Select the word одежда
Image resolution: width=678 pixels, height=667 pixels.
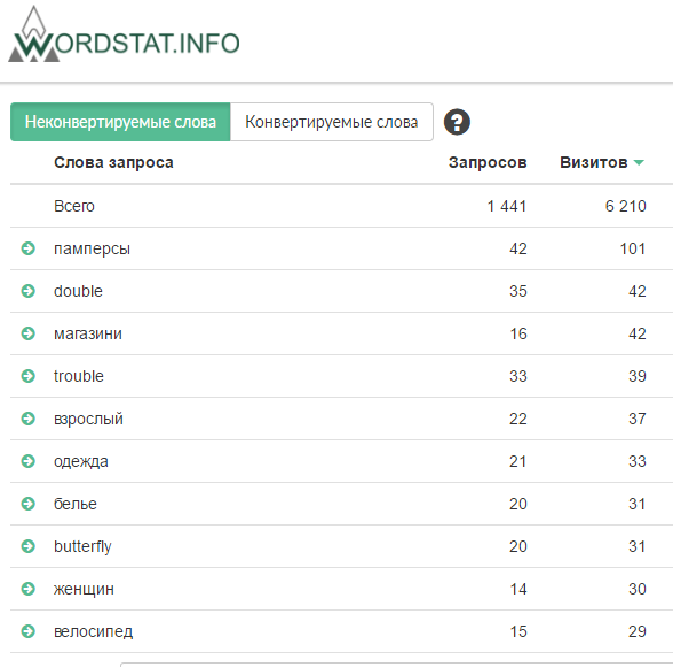click(81, 462)
